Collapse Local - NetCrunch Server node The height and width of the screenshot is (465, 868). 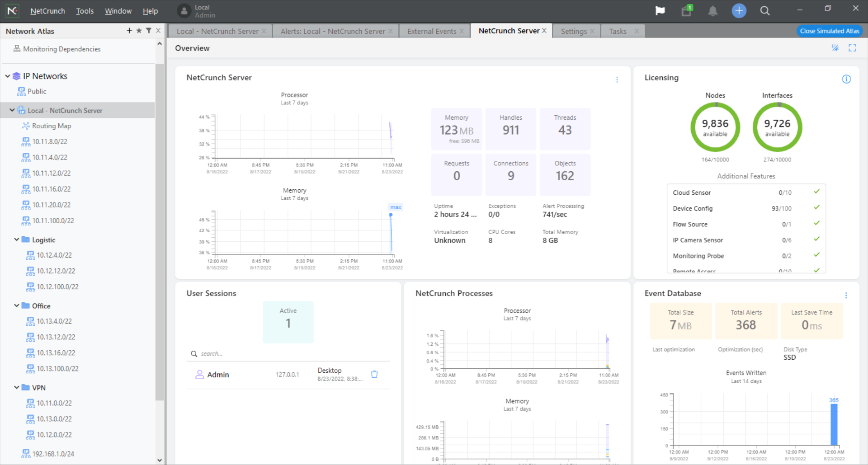(x=12, y=110)
